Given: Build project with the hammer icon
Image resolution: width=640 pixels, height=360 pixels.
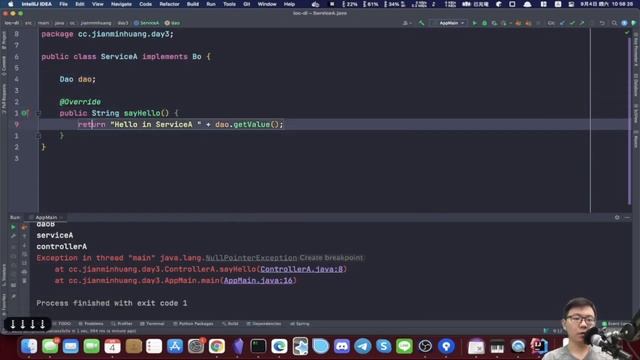Looking at the screenshot, I should click(x=421, y=23).
